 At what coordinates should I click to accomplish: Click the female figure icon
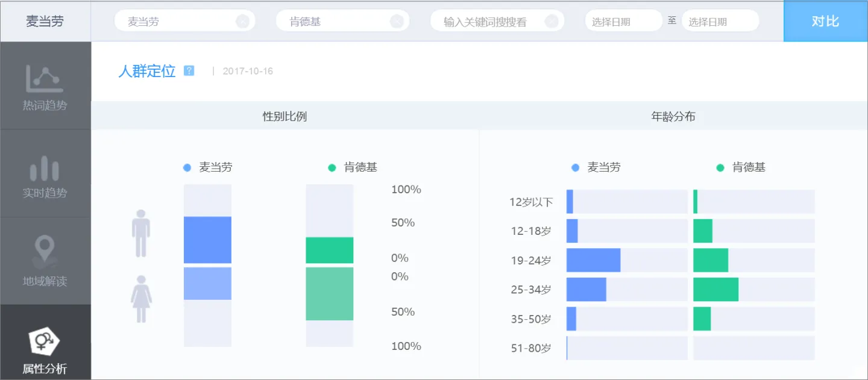(141, 299)
